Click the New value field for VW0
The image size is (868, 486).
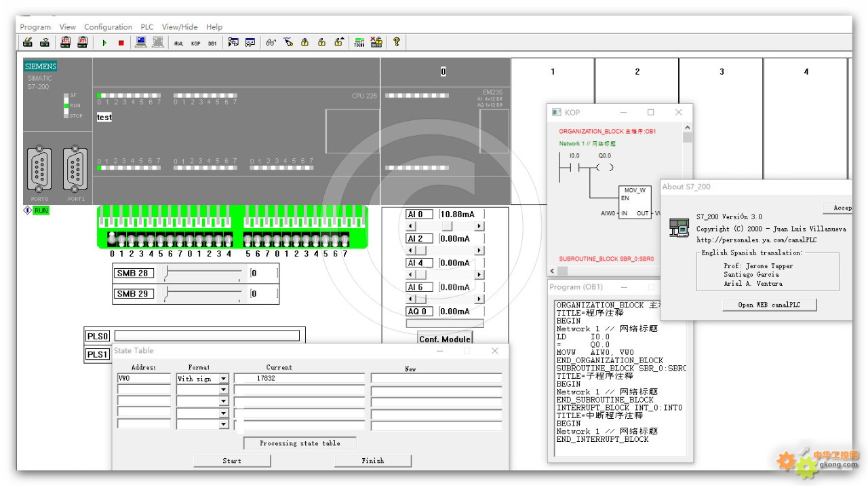[x=436, y=379]
